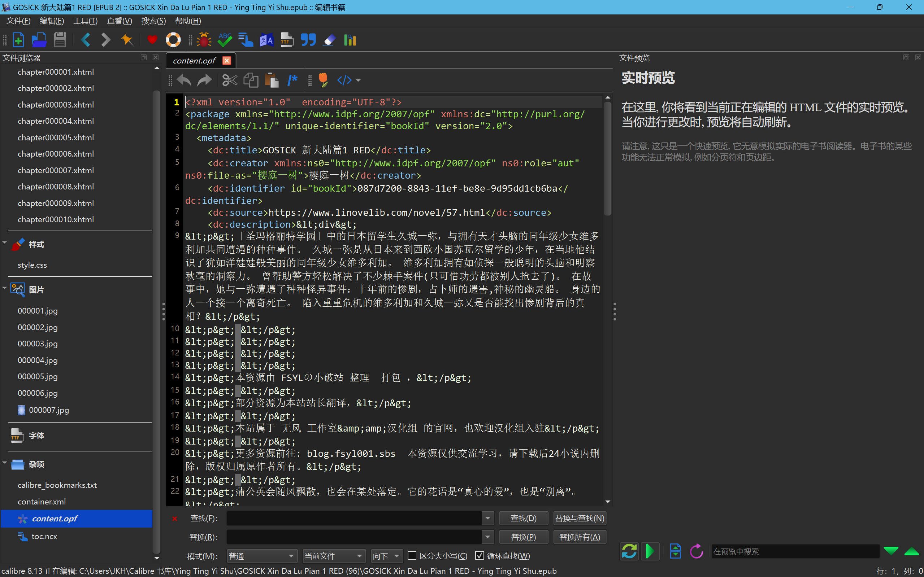Image resolution: width=924 pixels, height=577 pixels.
Task: Click the green refresh preview icon
Action: (x=629, y=551)
